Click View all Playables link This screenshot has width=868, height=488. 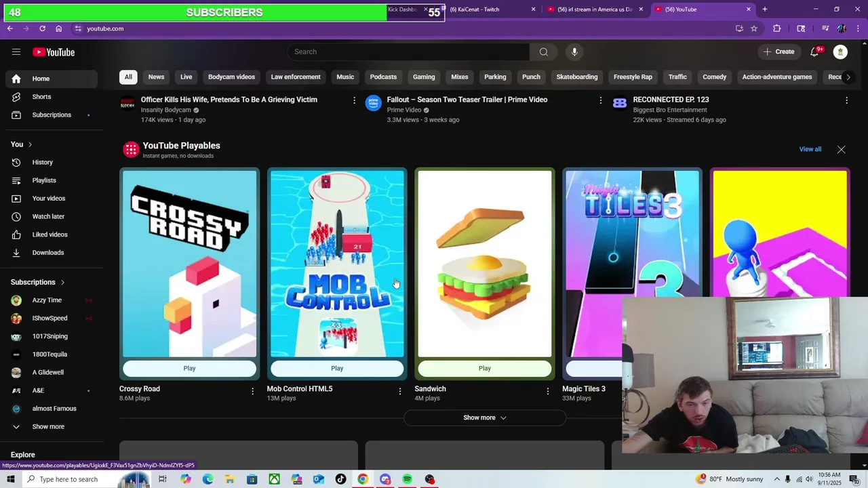pyautogui.click(x=810, y=149)
